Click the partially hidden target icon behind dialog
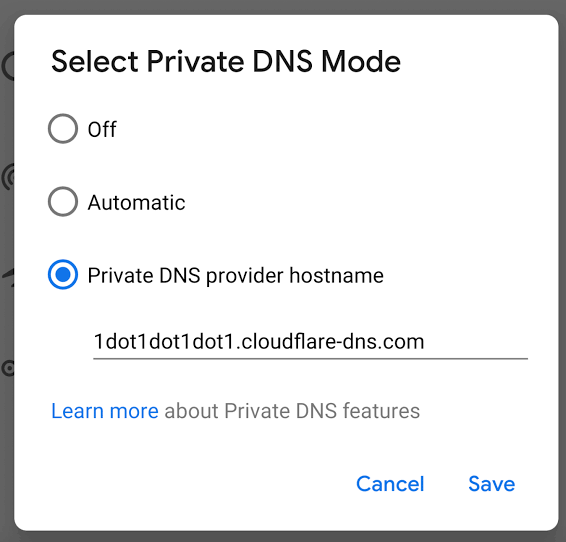 click(8, 368)
